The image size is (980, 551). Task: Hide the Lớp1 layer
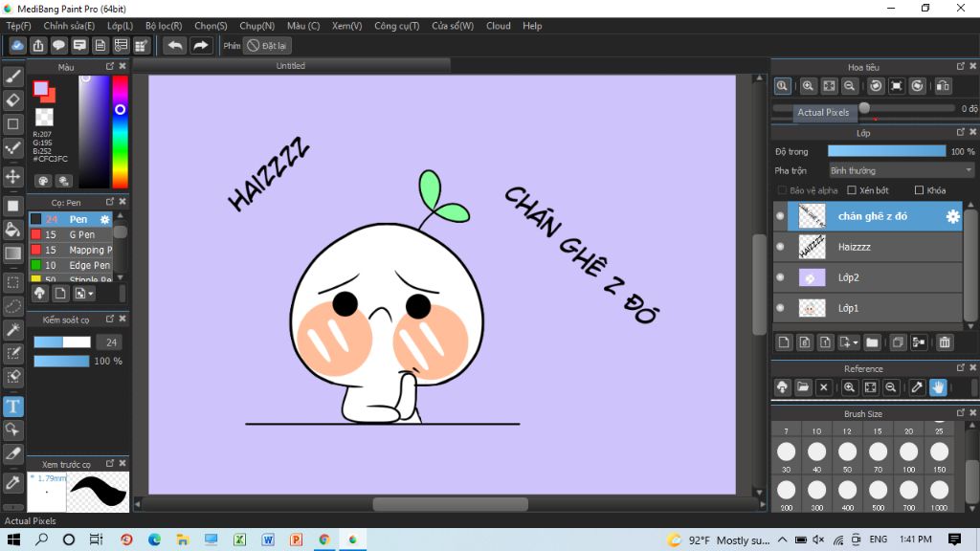point(780,308)
